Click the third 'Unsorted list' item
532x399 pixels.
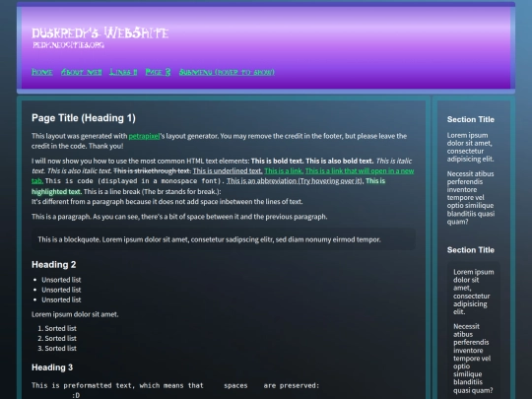click(61, 299)
